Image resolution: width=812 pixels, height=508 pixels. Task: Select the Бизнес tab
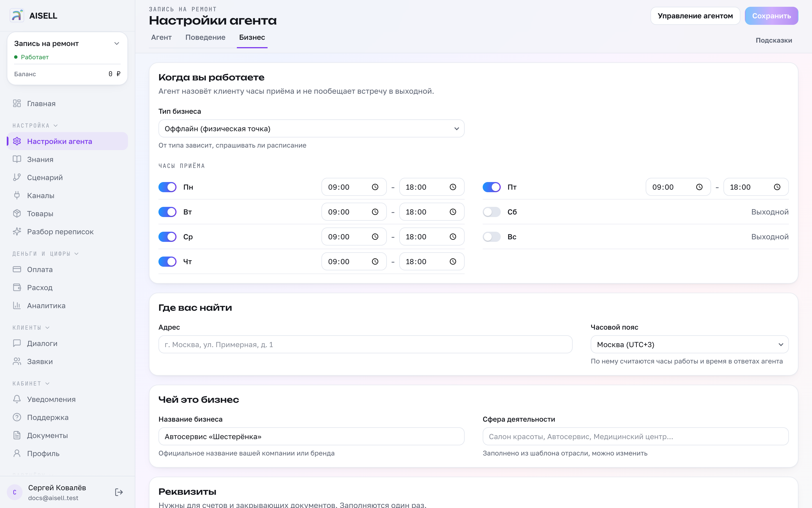click(x=252, y=37)
